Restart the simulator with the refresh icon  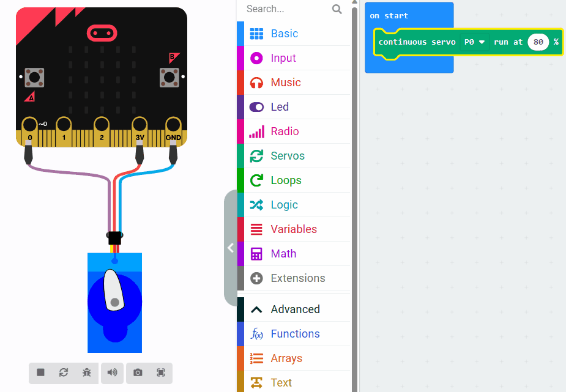pyautogui.click(x=63, y=373)
